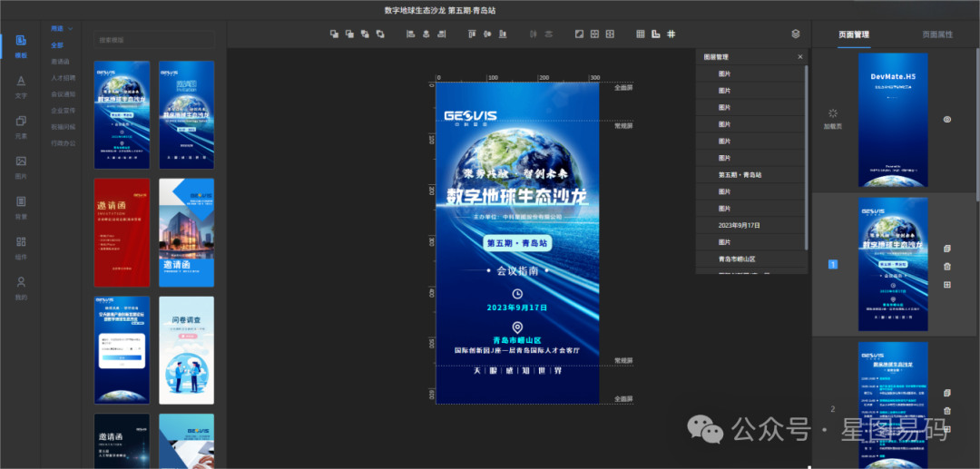Select the page 2 agenda thumbnail
Screen dimensions: 980x469
[x=893, y=405]
